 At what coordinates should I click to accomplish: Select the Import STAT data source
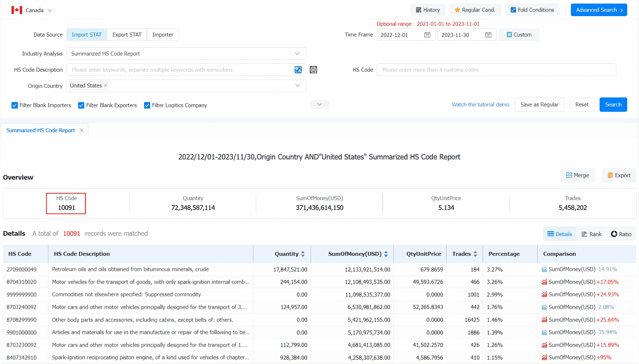tap(87, 35)
